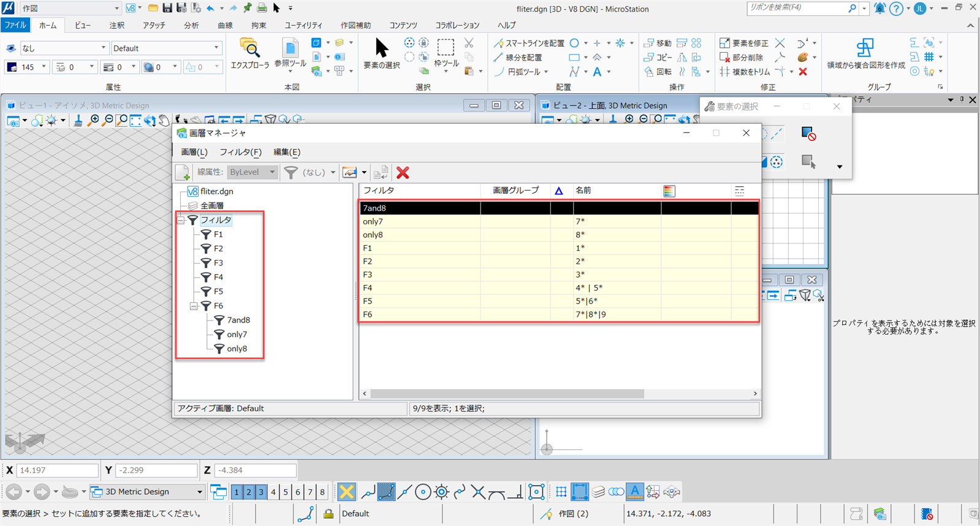Click the Copy (コピー) tool
This screenshot has height=526, width=980.
point(658,58)
